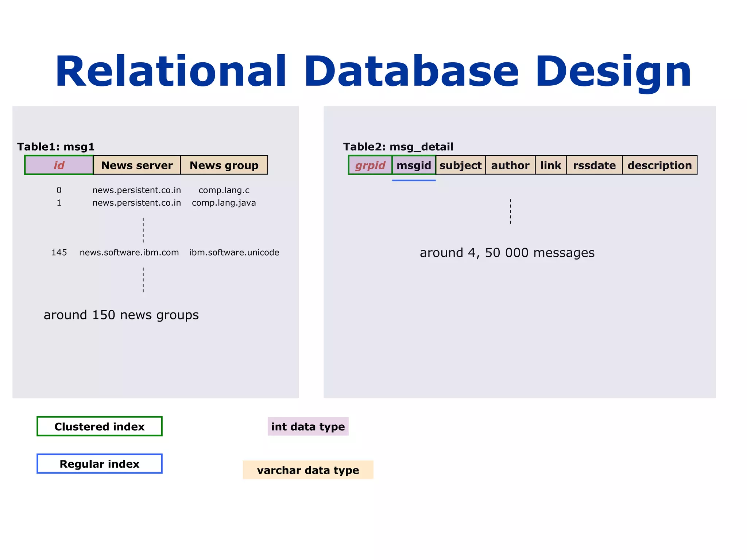The image size is (747, 560).
Task: Click the 'msgid' column header
Action: tap(414, 165)
